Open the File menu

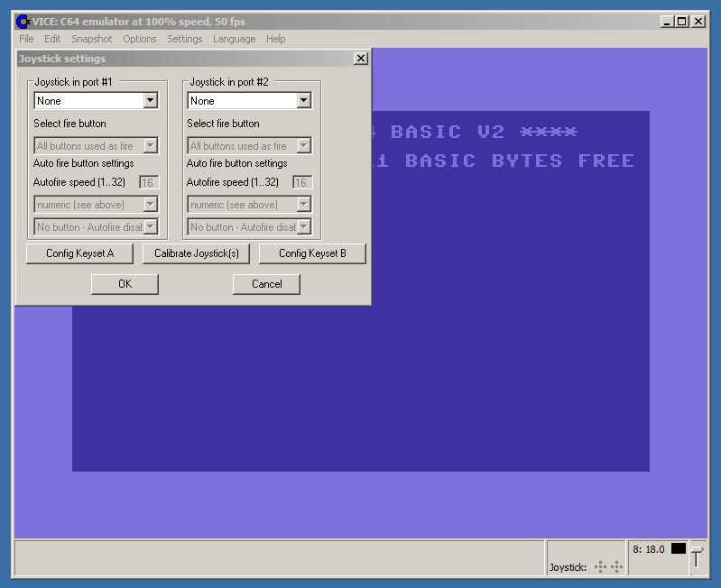click(26, 39)
